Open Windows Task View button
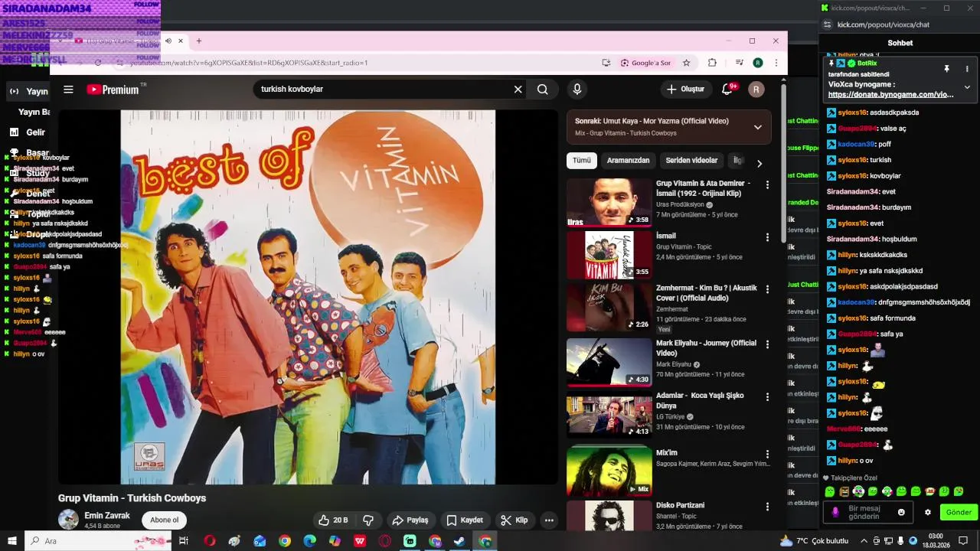 [x=184, y=541]
